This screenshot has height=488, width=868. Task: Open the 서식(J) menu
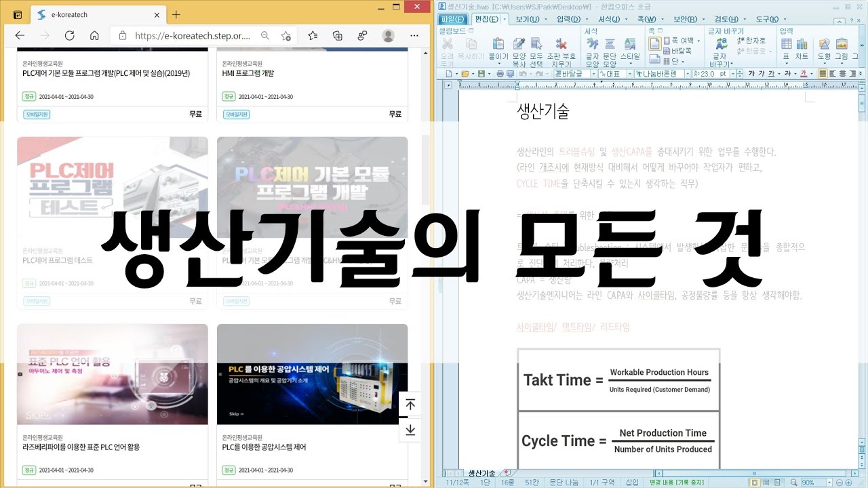pos(609,19)
